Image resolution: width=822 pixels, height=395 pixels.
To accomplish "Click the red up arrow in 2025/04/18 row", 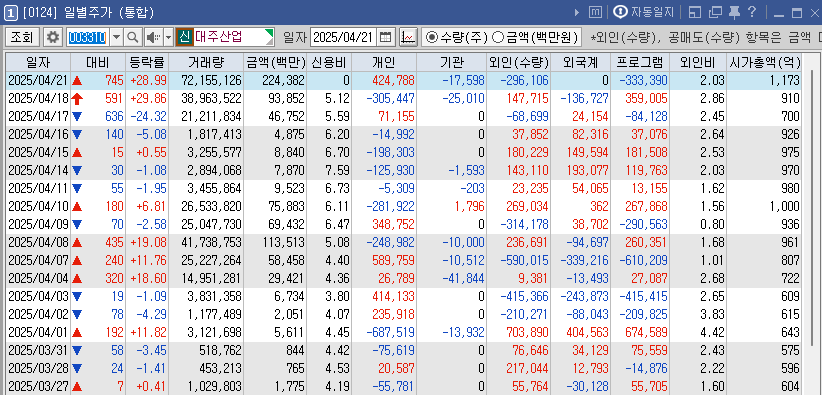I will 78,98.
